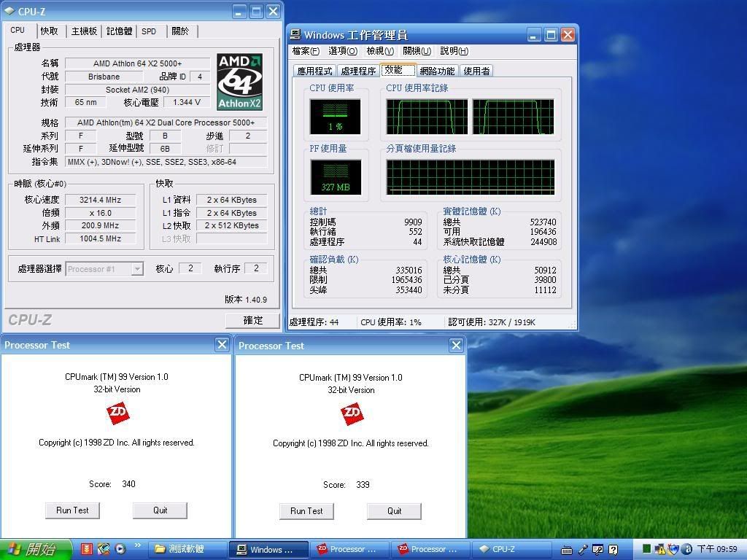Click the core voltage value 1.344 V
Image resolution: width=747 pixels, height=560 pixels.
coord(186,102)
